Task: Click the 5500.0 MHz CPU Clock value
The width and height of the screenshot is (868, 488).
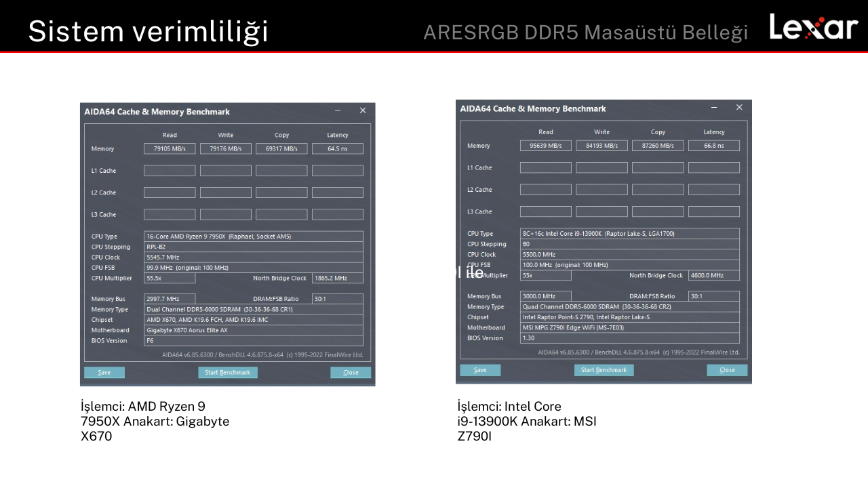Action: click(630, 255)
